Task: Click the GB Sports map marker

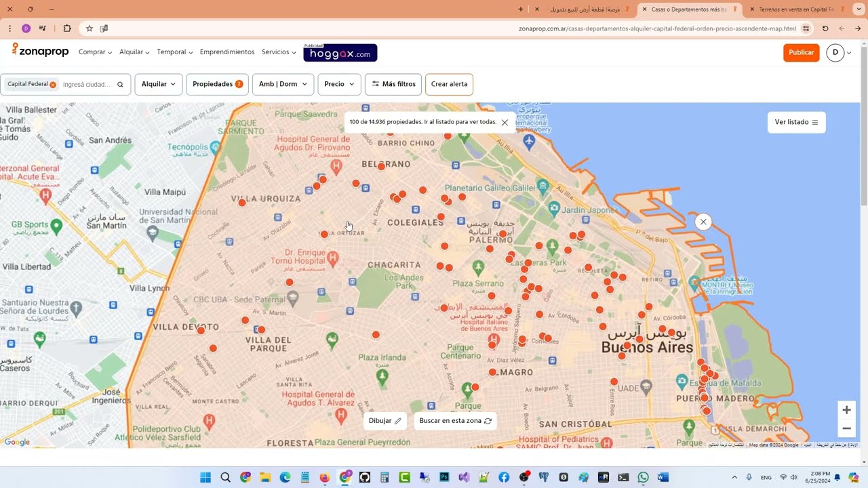Action: pyautogui.click(x=56, y=226)
